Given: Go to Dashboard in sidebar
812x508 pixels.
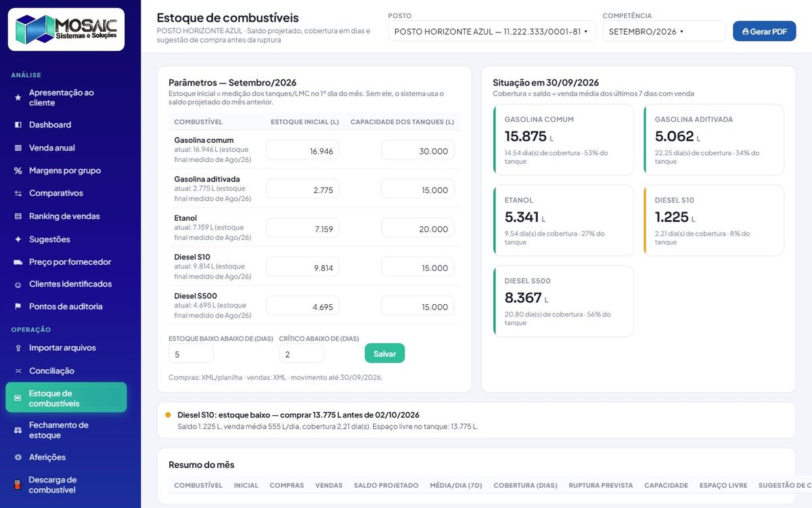Looking at the screenshot, I should (x=66, y=125).
